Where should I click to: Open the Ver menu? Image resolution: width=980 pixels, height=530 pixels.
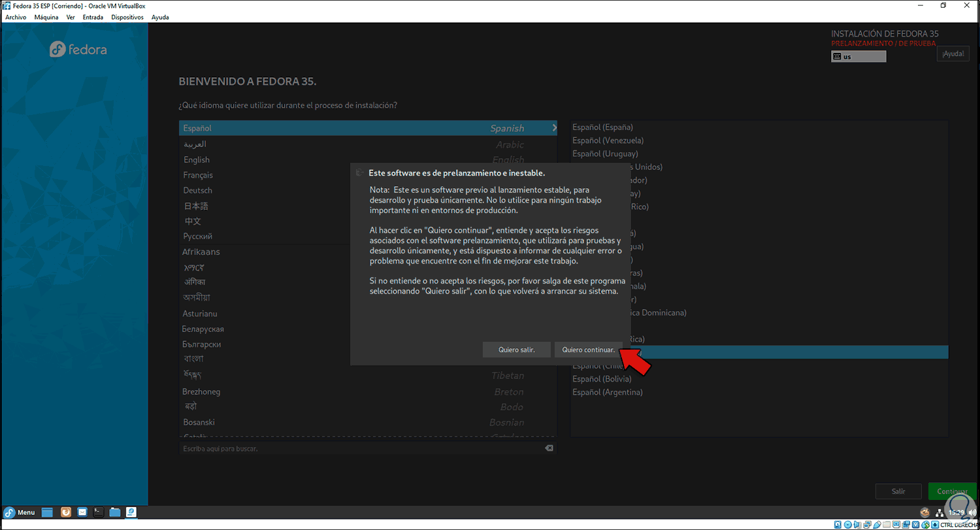coord(71,17)
